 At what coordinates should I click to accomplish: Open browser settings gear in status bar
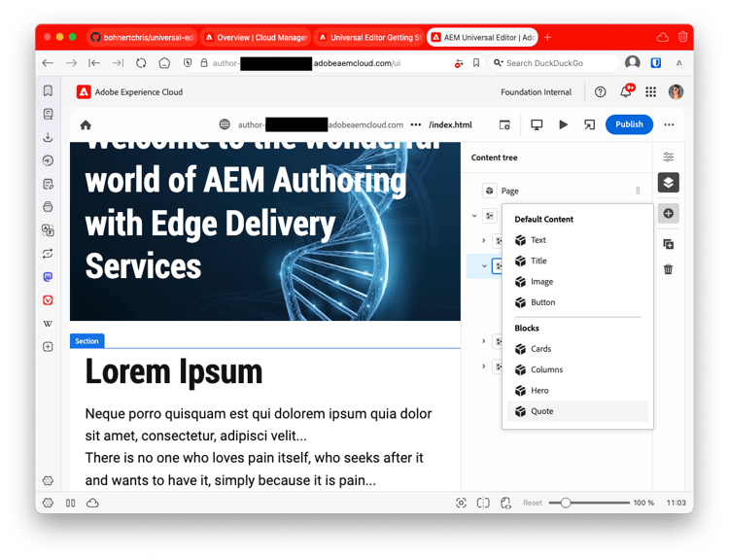pyautogui.click(x=48, y=503)
